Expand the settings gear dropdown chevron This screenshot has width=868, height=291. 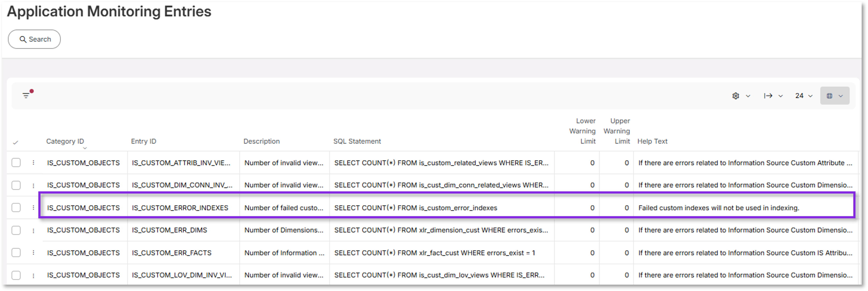click(x=748, y=96)
